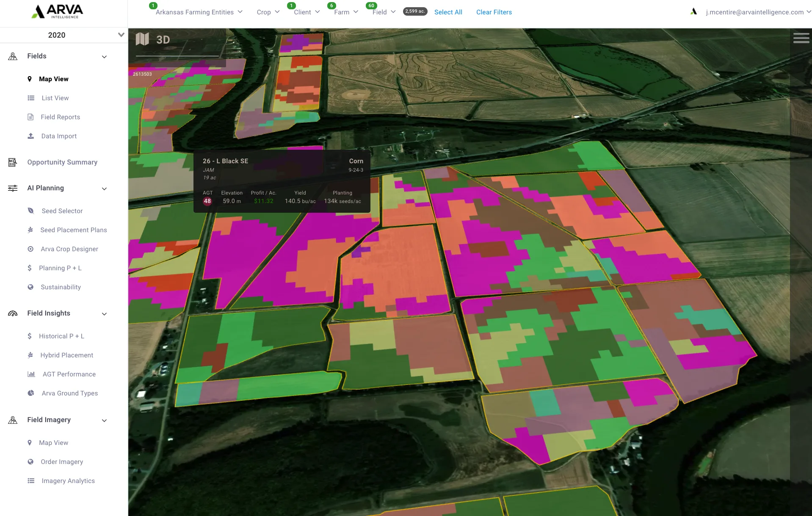Click the Sustainability globe icon

pos(30,287)
